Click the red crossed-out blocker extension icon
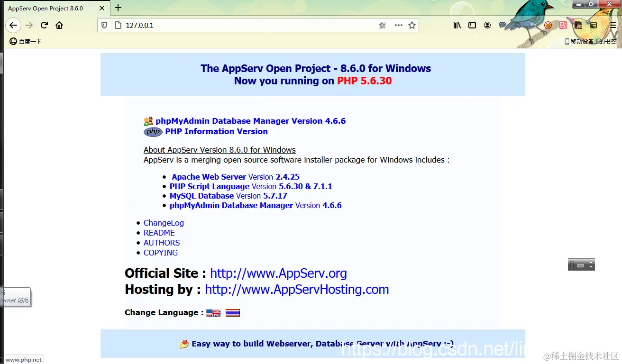Image resolution: width=622 pixels, height=364 pixels. pyautogui.click(x=548, y=25)
